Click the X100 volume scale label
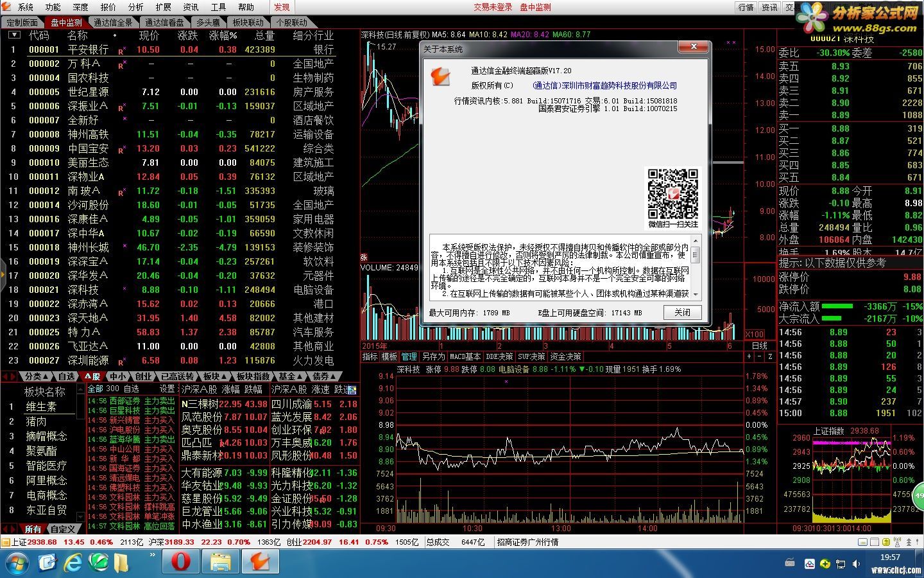 (755, 335)
